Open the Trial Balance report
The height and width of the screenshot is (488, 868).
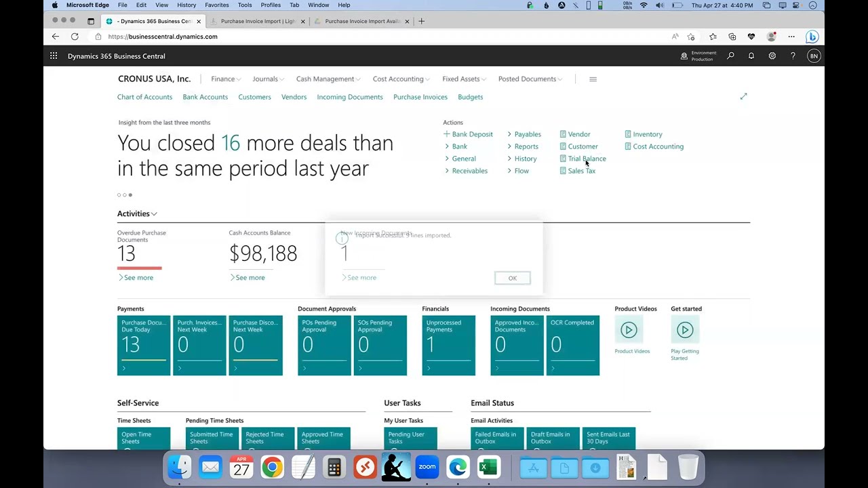point(583,159)
